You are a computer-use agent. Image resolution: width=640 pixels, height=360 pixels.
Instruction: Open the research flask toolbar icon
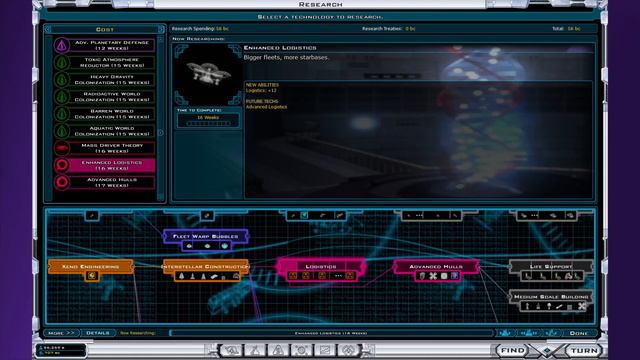[x=255, y=350]
